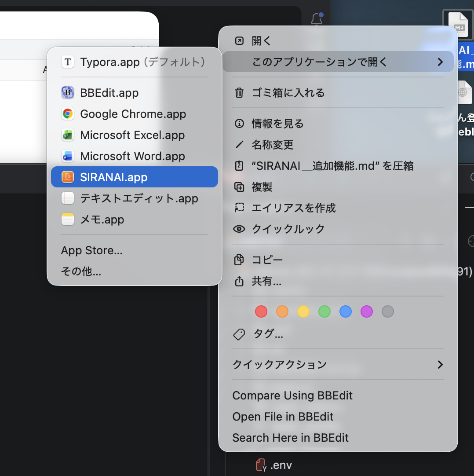
Task: Click the trash can icon
Action: (239, 92)
